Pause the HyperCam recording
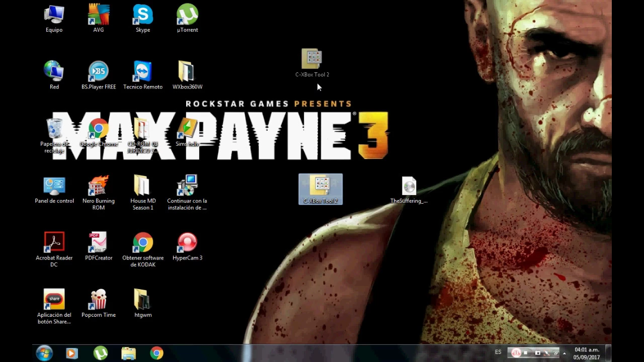 (x=516, y=353)
